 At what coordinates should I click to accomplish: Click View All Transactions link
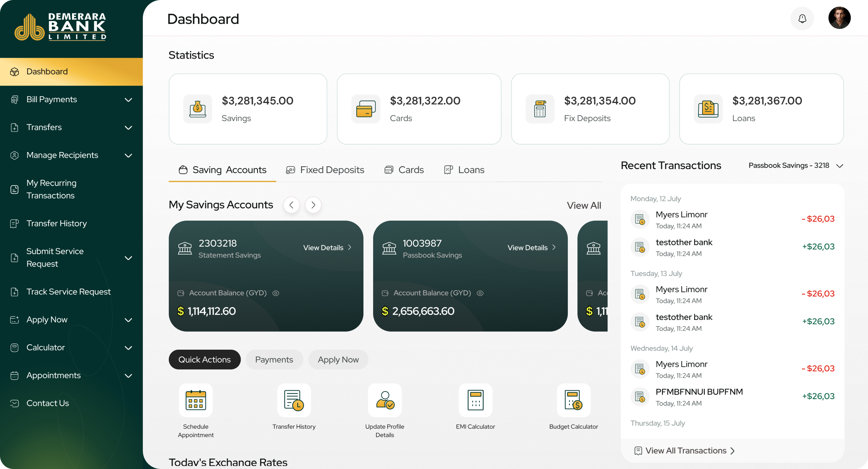tap(685, 451)
